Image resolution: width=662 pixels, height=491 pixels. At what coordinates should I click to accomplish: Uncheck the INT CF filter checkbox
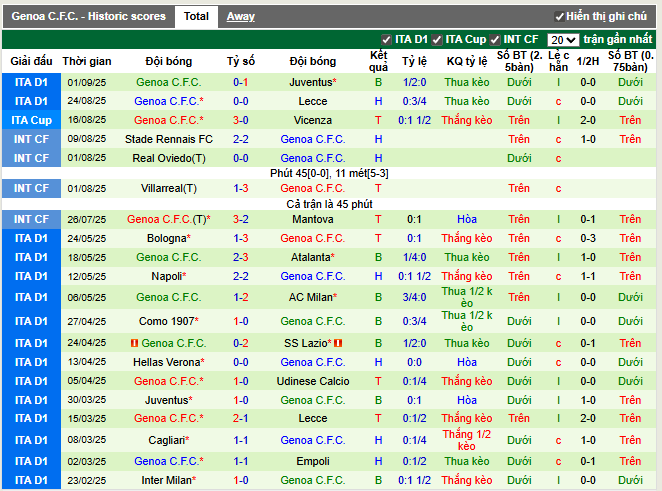(x=494, y=40)
